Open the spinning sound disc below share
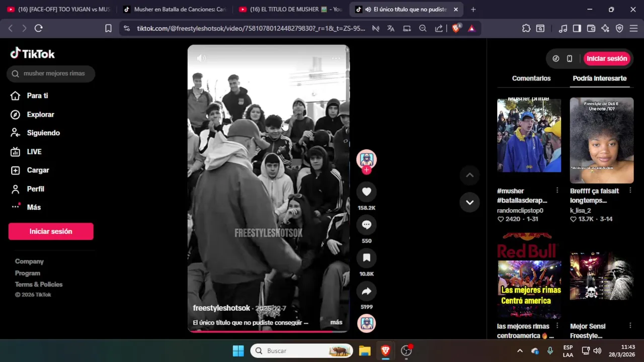The width and height of the screenshot is (644, 362). tap(366, 323)
